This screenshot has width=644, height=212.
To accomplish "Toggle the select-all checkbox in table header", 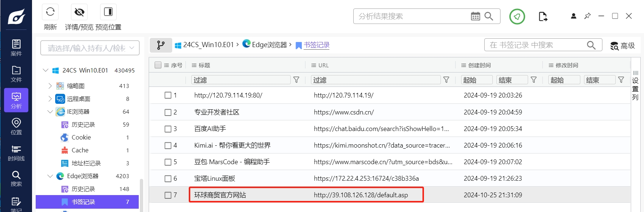I will [158, 65].
